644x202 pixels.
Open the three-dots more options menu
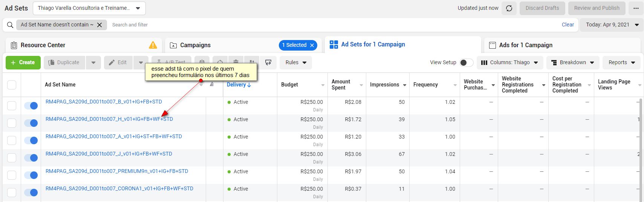636,8
